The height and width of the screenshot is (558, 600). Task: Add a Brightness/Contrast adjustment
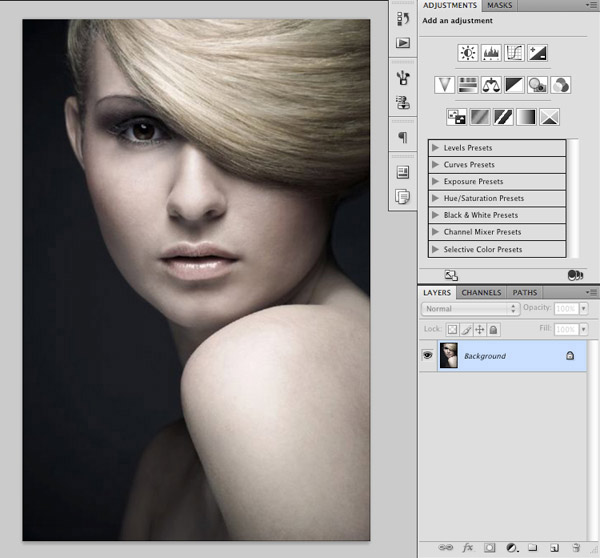467,53
